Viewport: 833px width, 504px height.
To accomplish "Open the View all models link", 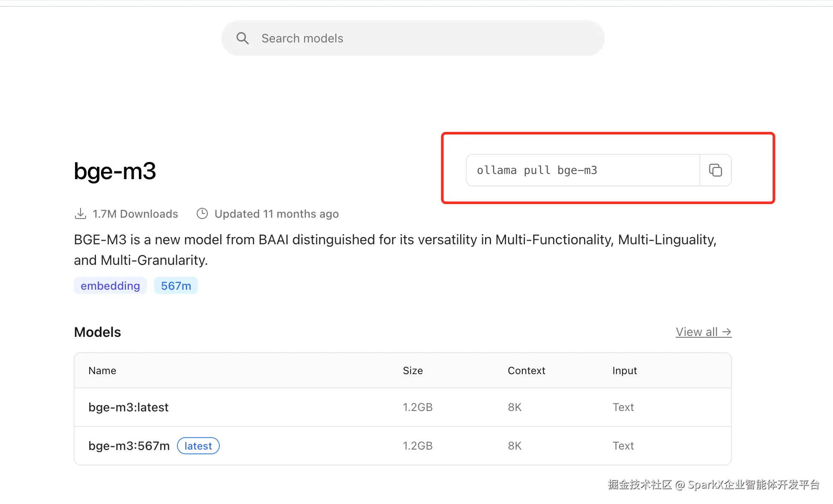I will [703, 332].
